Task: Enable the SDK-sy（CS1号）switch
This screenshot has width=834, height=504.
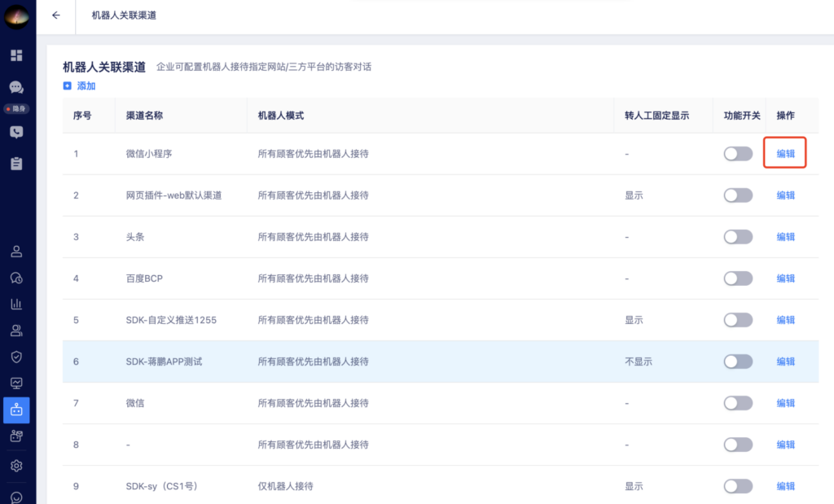Action: click(x=738, y=486)
